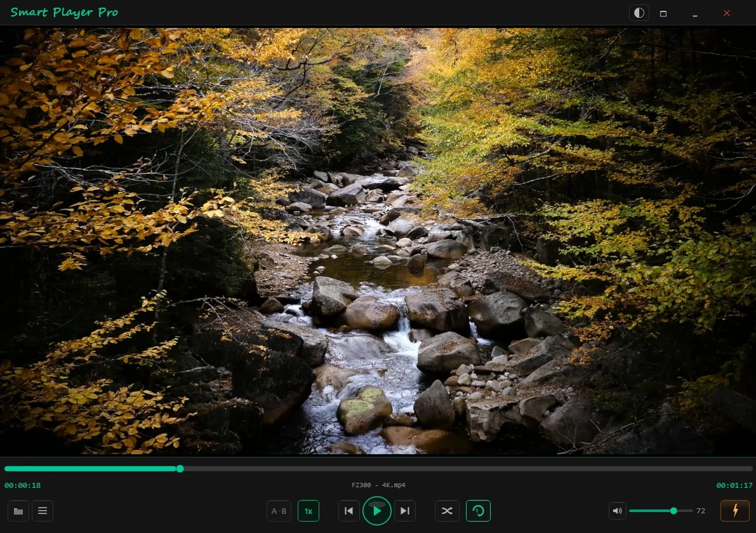Toggle the theme contrast icon in title bar

[639, 13]
